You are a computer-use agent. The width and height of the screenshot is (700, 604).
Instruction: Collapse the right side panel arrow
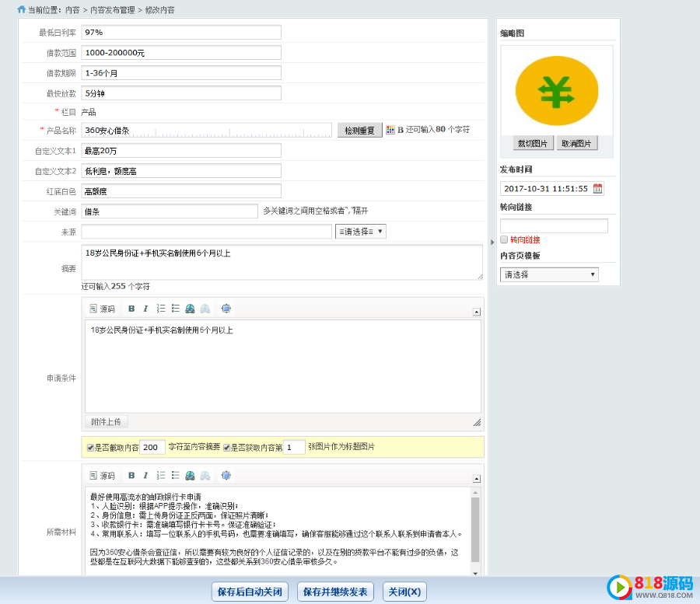tap(492, 243)
